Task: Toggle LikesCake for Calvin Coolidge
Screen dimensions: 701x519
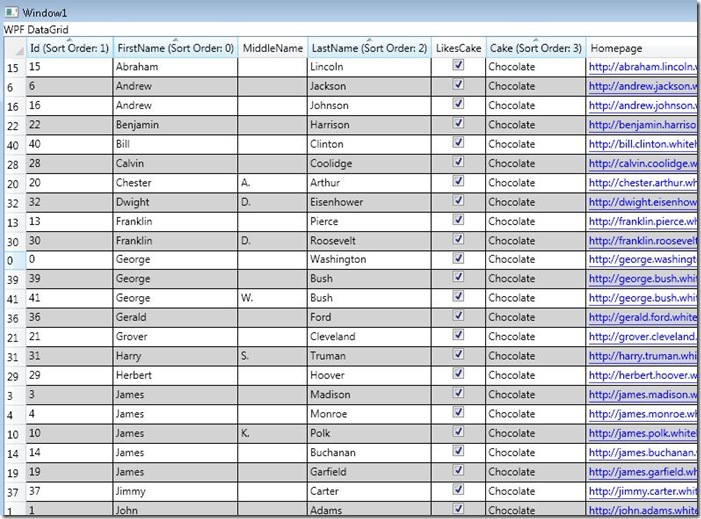Action: pos(458,161)
